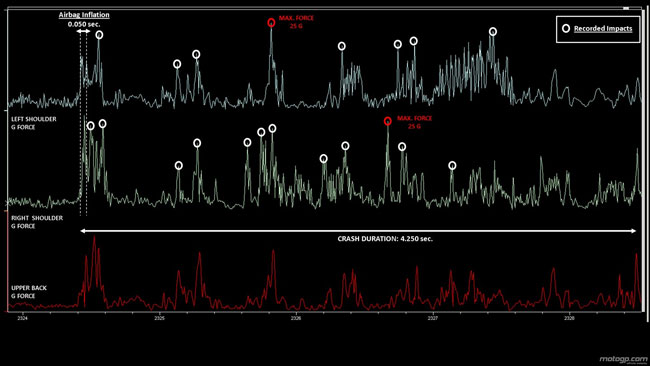Click the 2327 time axis tick label

tap(432, 318)
